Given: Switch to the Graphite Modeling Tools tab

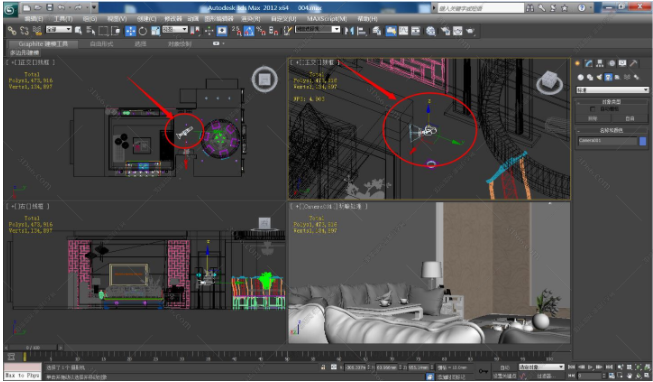Looking at the screenshot, I should point(43,44).
